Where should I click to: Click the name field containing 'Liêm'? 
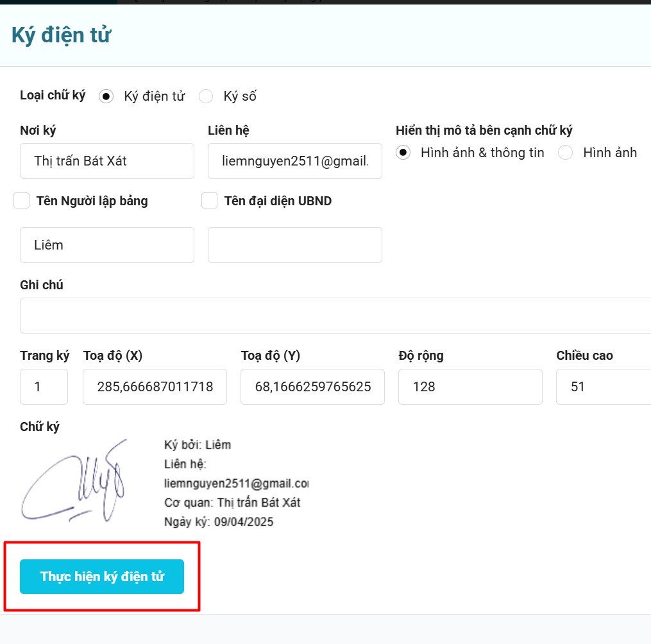click(107, 245)
